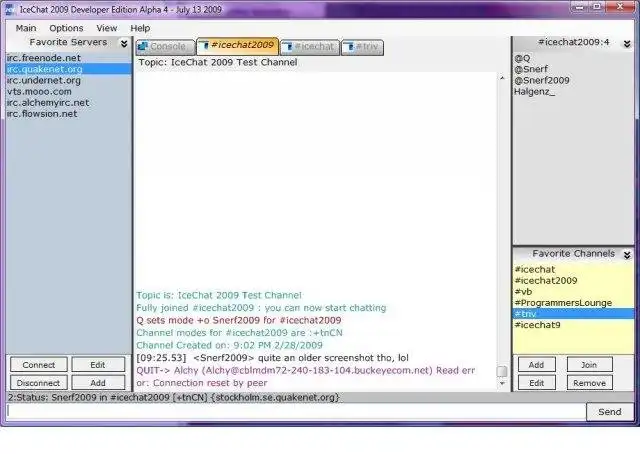
Task: Click the Connect button
Action: [x=39, y=365]
